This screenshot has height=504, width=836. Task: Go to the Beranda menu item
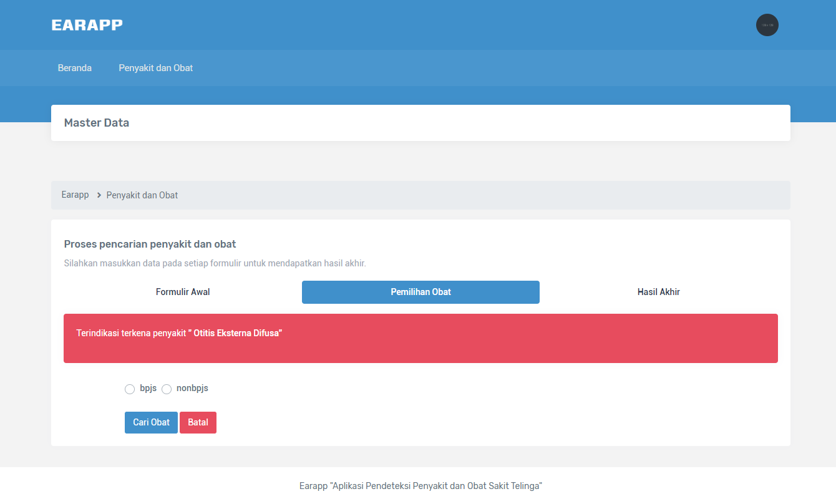click(75, 68)
